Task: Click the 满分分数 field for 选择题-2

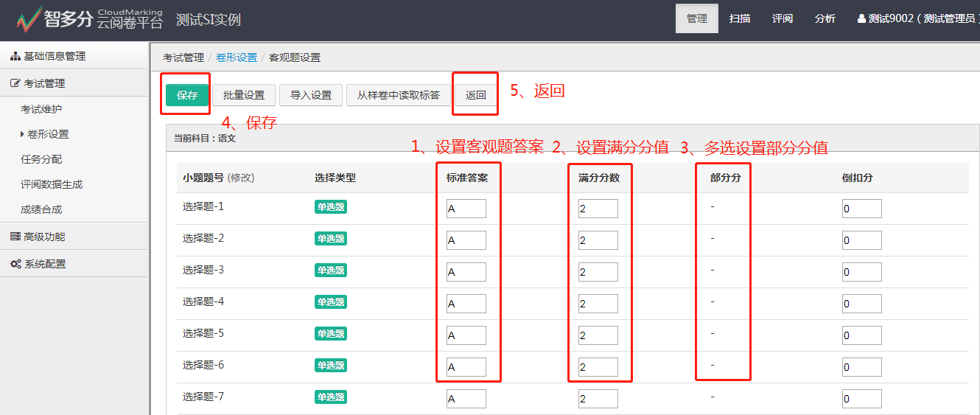Action: 598,240
